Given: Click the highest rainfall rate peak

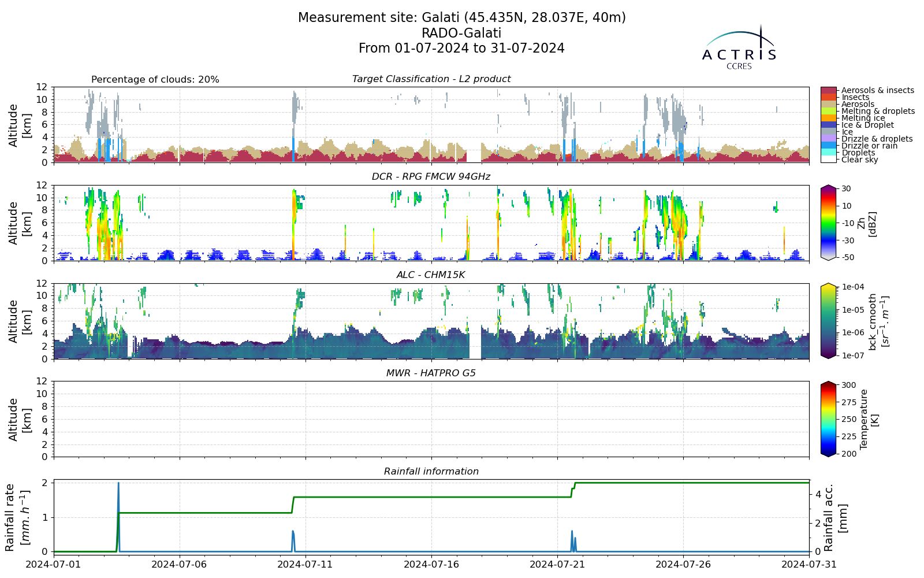Looking at the screenshot, I should [118, 483].
